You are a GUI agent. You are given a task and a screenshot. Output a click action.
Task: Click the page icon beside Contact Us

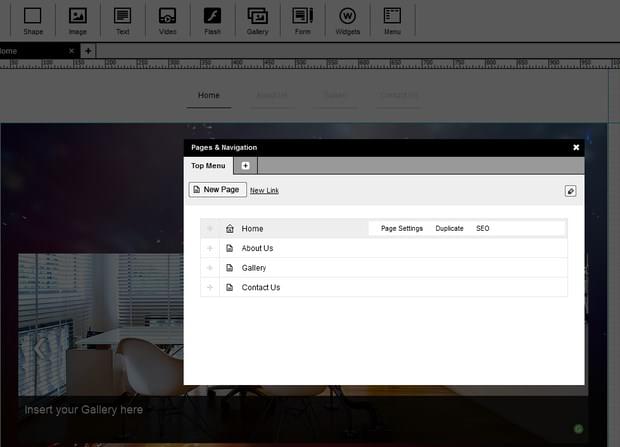pyautogui.click(x=229, y=287)
